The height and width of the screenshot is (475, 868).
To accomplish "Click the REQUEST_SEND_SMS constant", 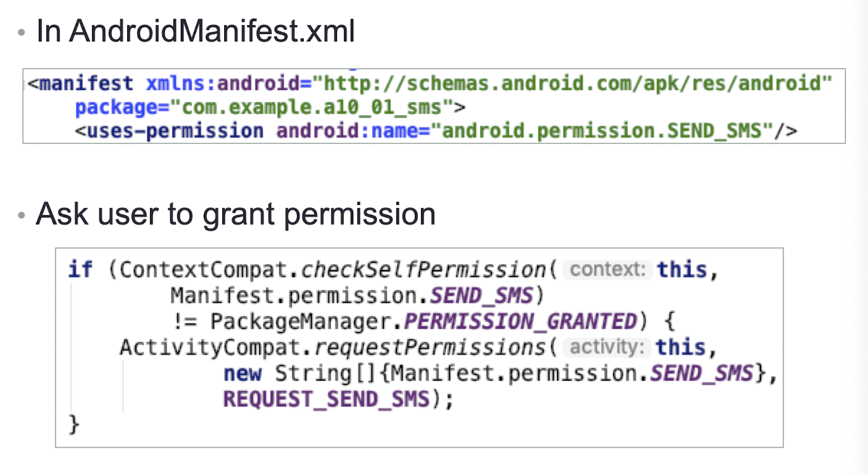I will coord(326,399).
